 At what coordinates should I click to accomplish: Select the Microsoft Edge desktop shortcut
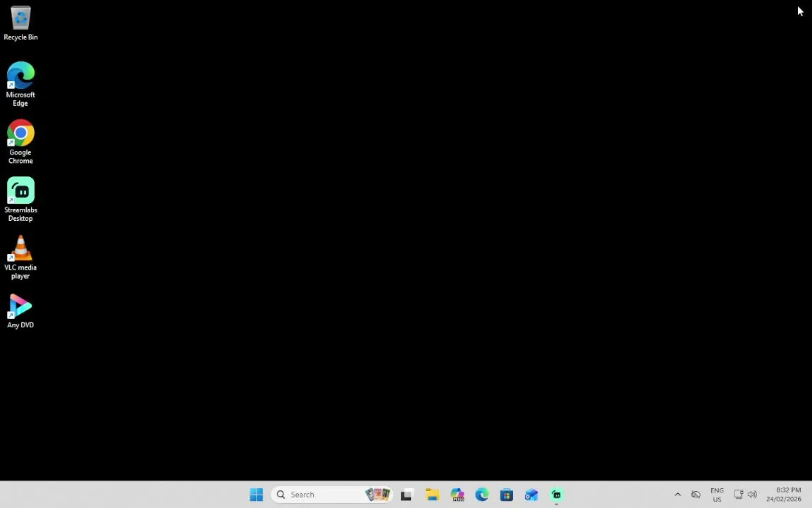click(x=20, y=84)
